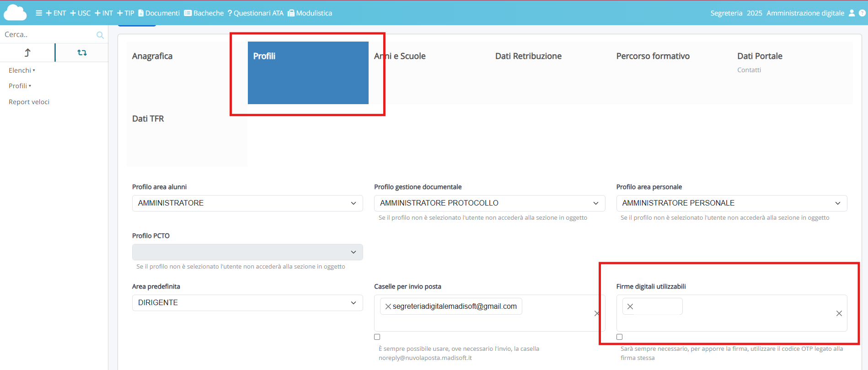Click the cloud logo icon
The width and height of the screenshot is (868, 370).
coord(15,12)
